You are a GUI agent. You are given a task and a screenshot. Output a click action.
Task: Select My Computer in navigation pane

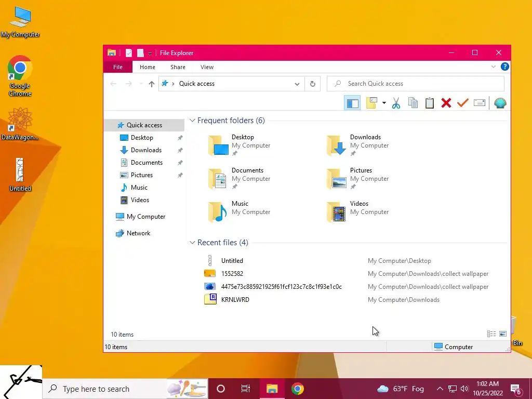click(x=146, y=217)
